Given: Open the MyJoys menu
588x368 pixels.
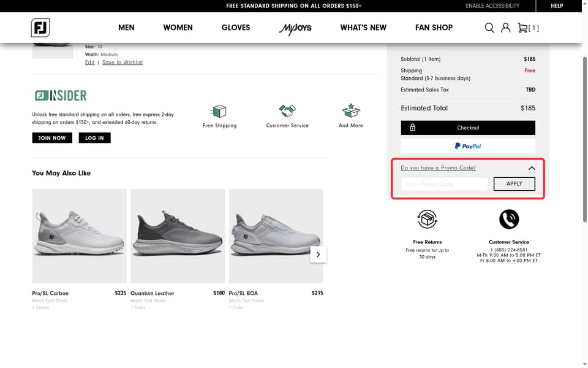Looking at the screenshot, I should (295, 29).
